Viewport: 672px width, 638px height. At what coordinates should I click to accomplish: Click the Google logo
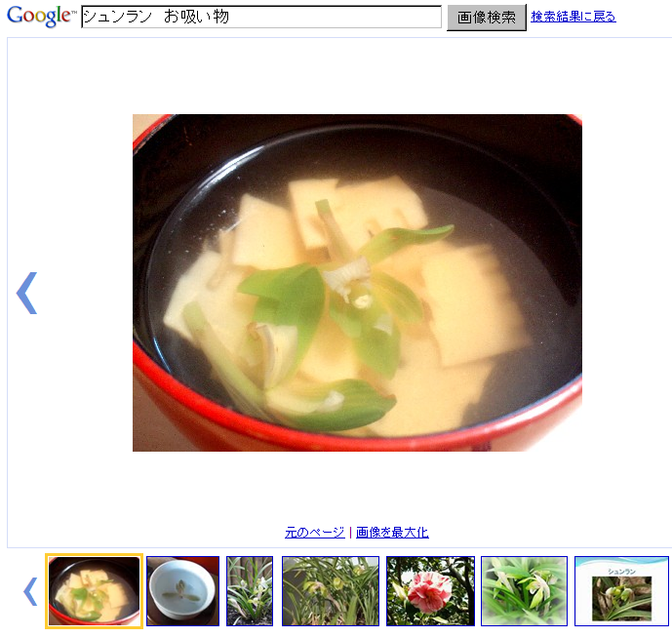click(41, 16)
